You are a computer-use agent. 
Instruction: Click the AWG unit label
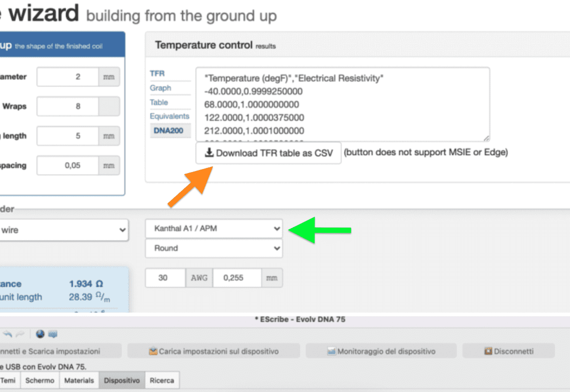click(199, 278)
